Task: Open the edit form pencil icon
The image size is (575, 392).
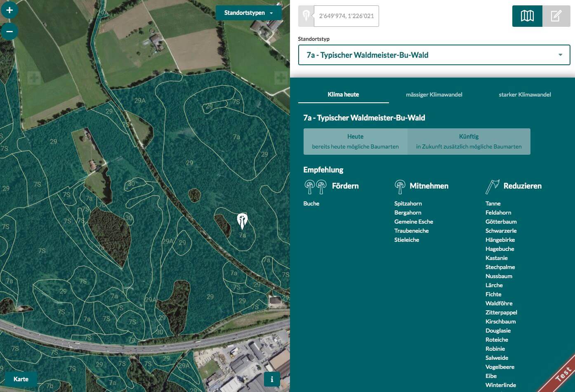Action: click(556, 16)
